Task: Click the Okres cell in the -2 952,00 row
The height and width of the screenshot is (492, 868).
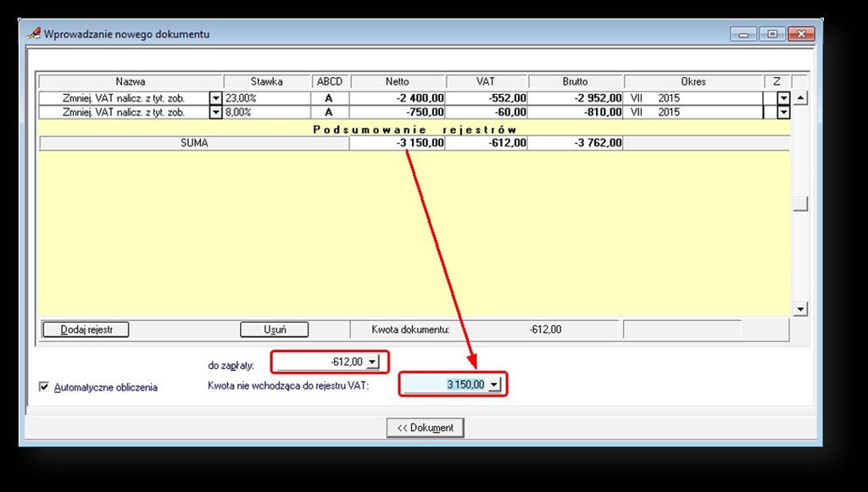Action: 693,98
